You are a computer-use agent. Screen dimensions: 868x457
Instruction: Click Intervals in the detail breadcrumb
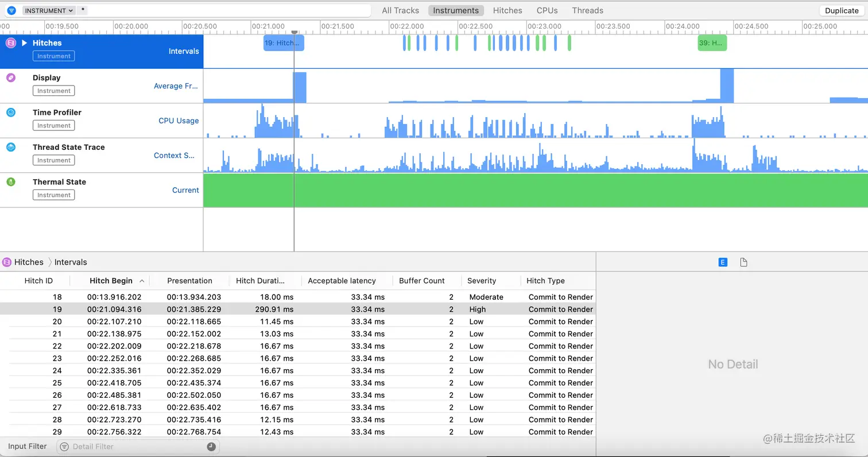click(71, 262)
